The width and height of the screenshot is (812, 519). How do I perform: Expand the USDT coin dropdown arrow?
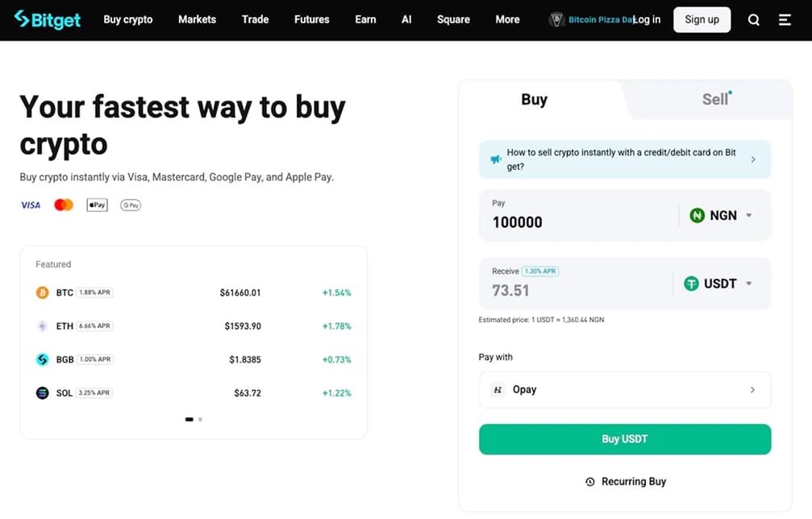pos(749,284)
